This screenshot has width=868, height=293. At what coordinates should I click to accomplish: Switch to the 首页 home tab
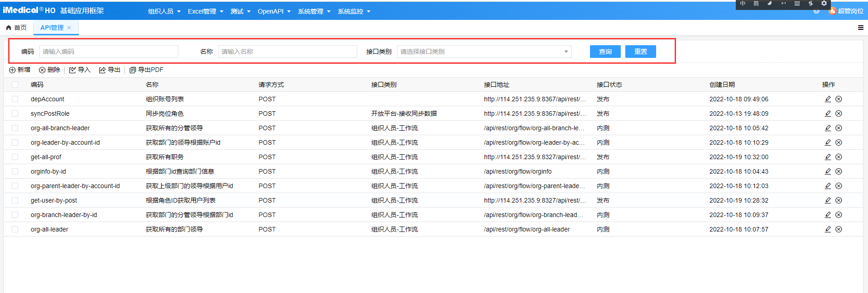point(16,28)
